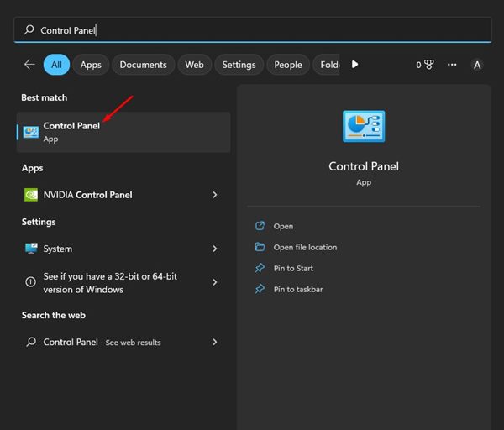Open the Control Panel best match result
The width and height of the screenshot is (504, 430).
pyautogui.click(x=123, y=132)
